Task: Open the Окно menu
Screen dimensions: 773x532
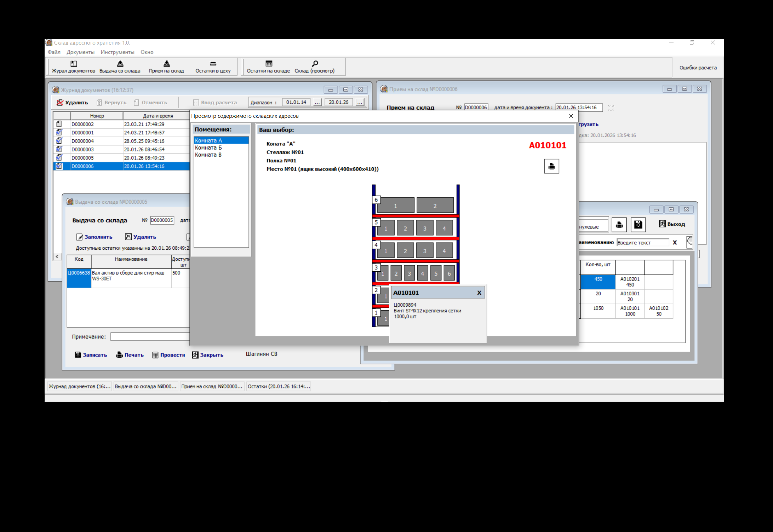Action: (147, 52)
